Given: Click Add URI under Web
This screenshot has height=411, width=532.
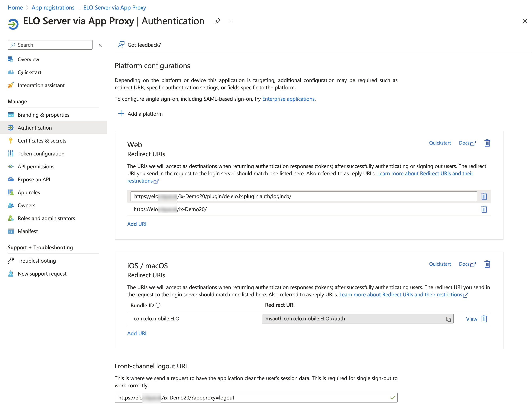Looking at the screenshot, I should coord(137,224).
